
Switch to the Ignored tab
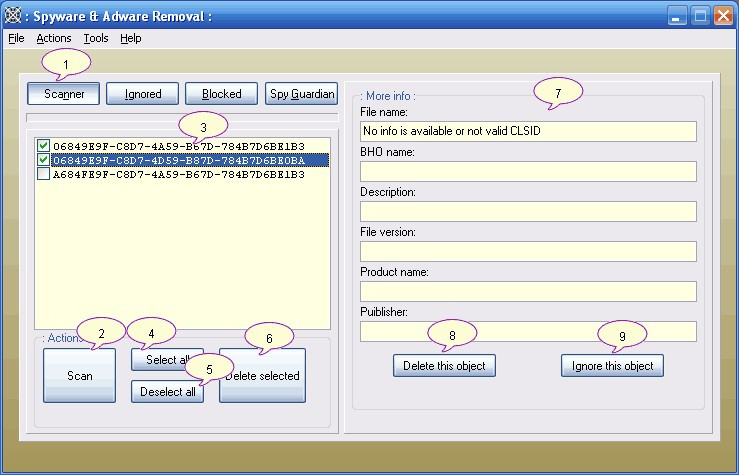pyautogui.click(x=142, y=94)
